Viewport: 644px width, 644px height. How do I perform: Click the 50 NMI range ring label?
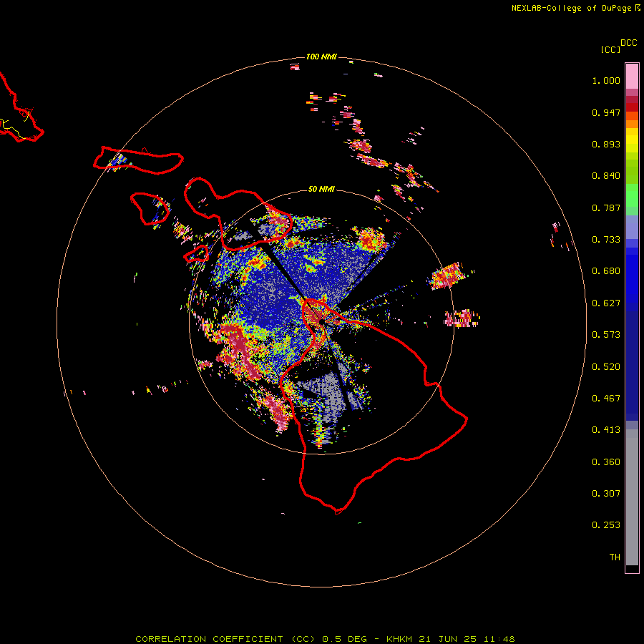tap(321, 189)
